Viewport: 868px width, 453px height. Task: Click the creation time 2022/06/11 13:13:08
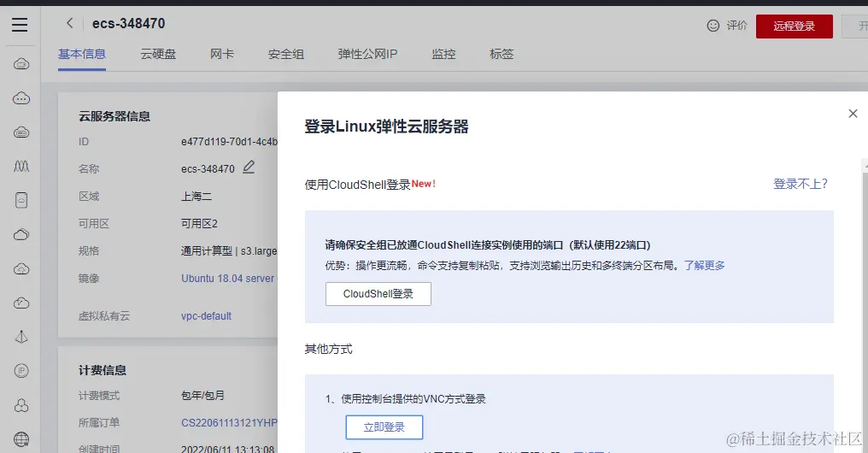pos(227,448)
